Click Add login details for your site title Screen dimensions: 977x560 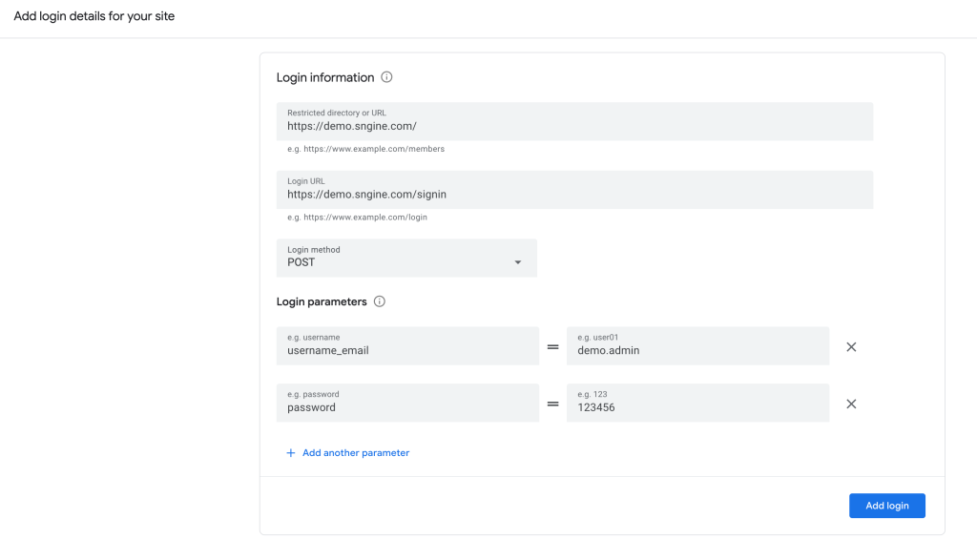(x=94, y=16)
